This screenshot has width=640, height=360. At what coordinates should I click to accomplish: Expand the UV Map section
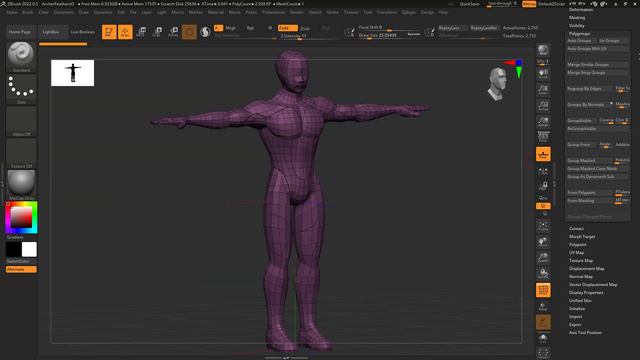coord(576,253)
